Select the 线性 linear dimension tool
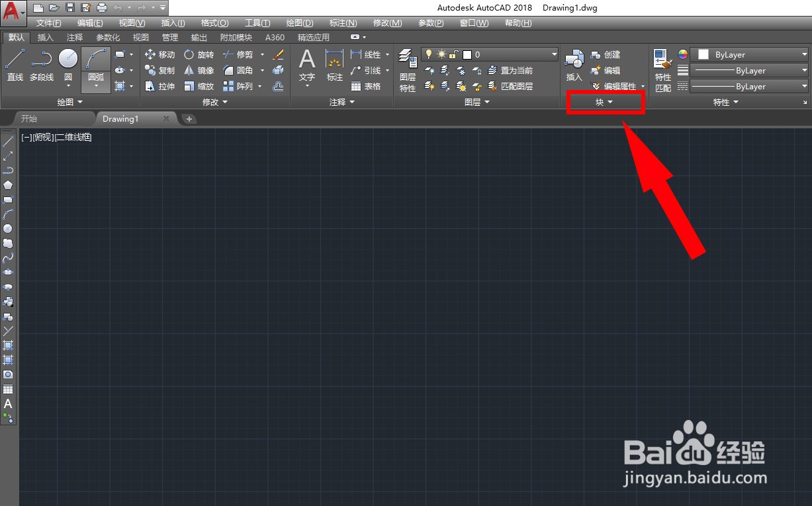This screenshot has width=812, height=506. (366, 55)
